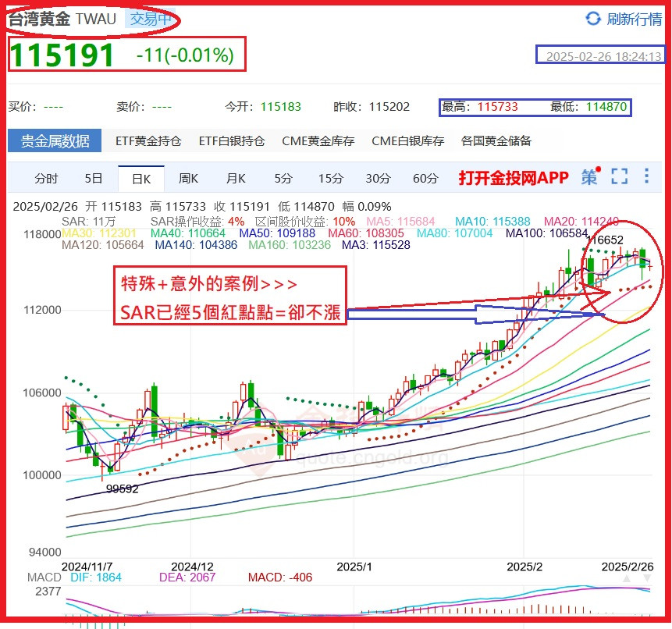
Task: Select the 月K monthly chart tab
Action: pos(235,179)
